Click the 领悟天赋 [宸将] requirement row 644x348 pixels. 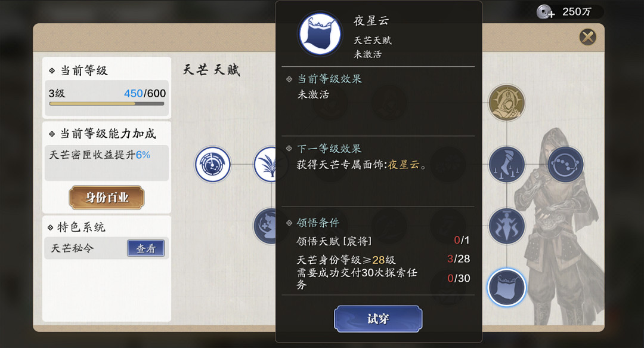[383, 241]
